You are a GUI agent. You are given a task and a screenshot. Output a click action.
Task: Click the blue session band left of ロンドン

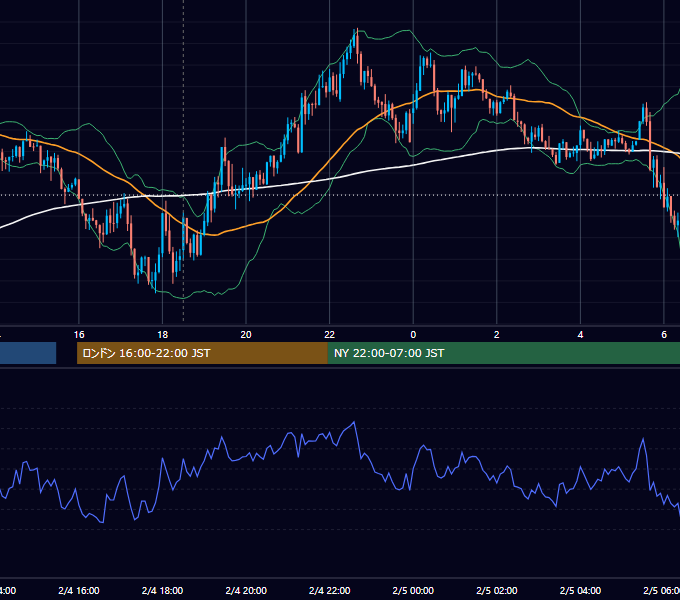coord(28,353)
